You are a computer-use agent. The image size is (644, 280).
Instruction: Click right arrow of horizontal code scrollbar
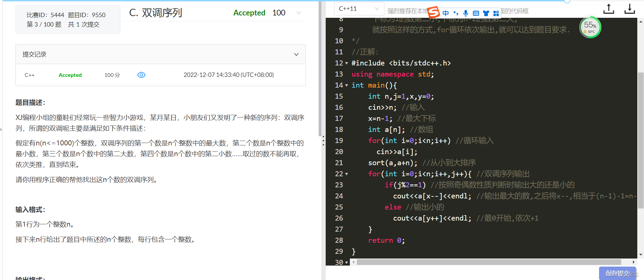click(633, 262)
